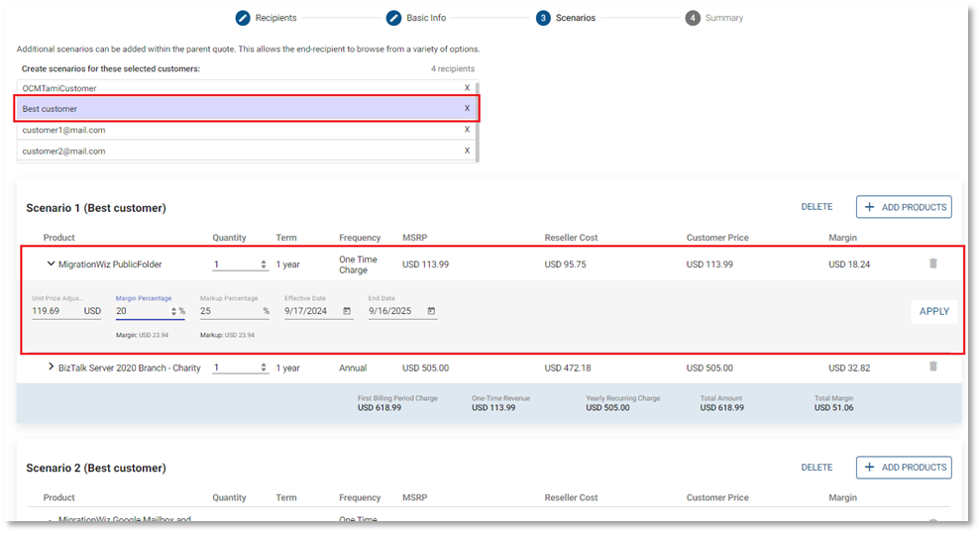This screenshot has width=980, height=533.
Task: Click MigrationWiz PublicFolder product name
Action: [110, 265]
